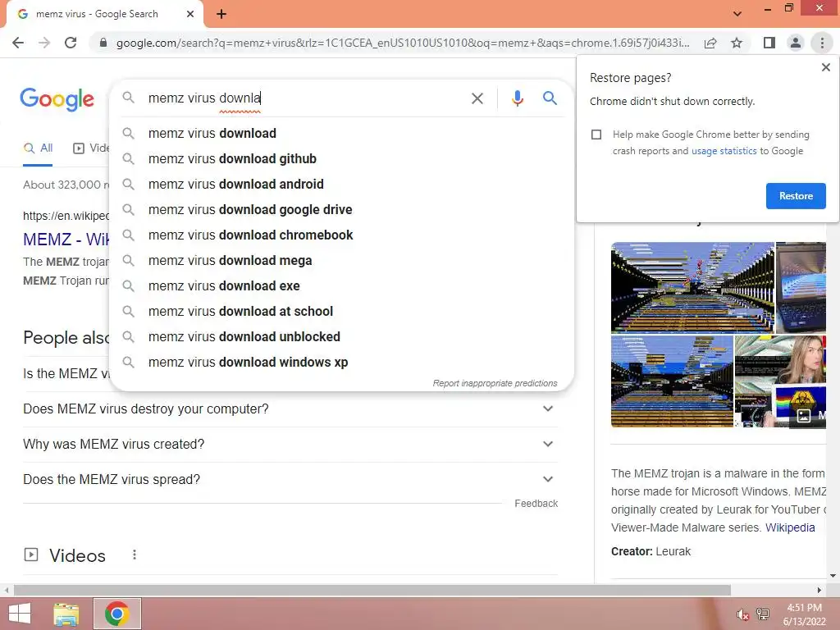The height and width of the screenshot is (630, 840).
Task: Expand 'Does the MEMZ virus spread?'
Action: tap(290, 479)
